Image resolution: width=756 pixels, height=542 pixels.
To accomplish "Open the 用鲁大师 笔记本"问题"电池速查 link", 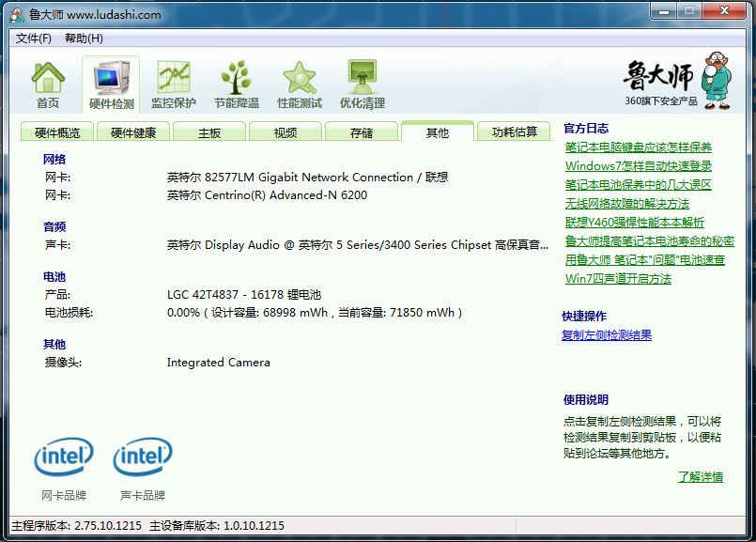I will tap(645, 260).
